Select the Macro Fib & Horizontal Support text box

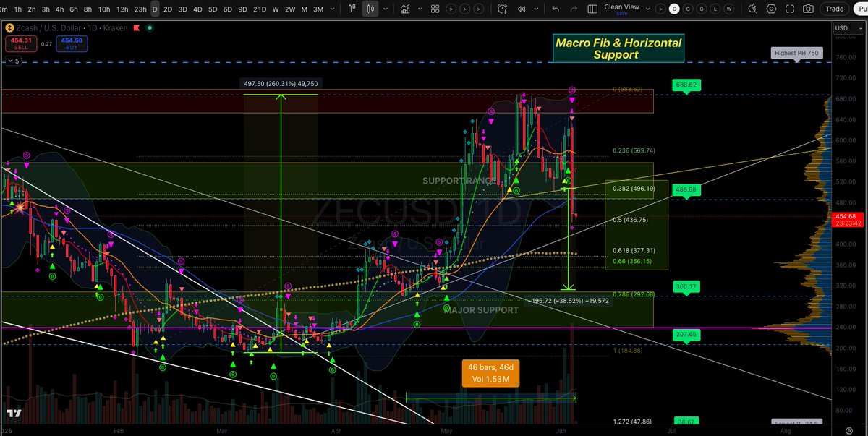pos(618,48)
